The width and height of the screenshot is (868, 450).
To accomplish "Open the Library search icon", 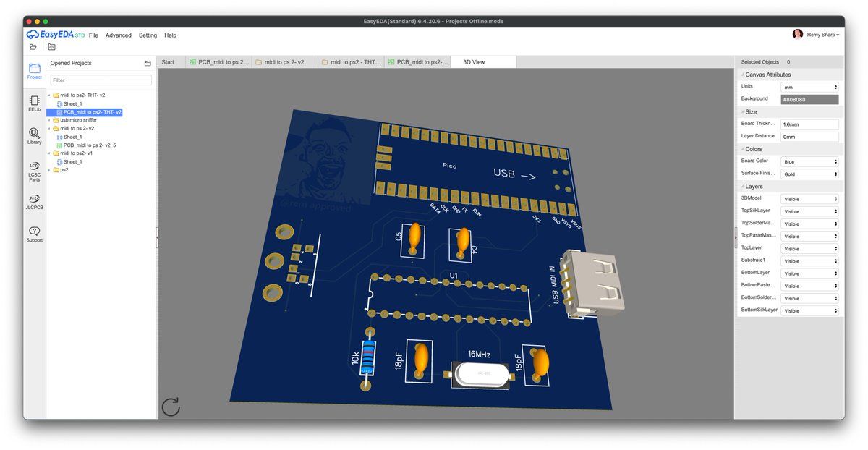I will click(x=34, y=135).
